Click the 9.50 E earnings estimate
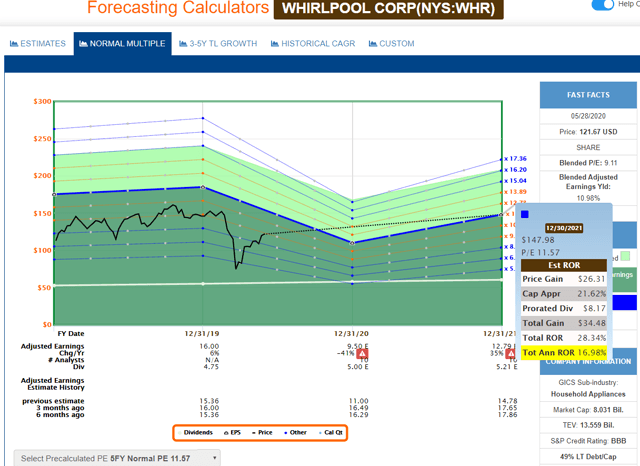 [358, 346]
